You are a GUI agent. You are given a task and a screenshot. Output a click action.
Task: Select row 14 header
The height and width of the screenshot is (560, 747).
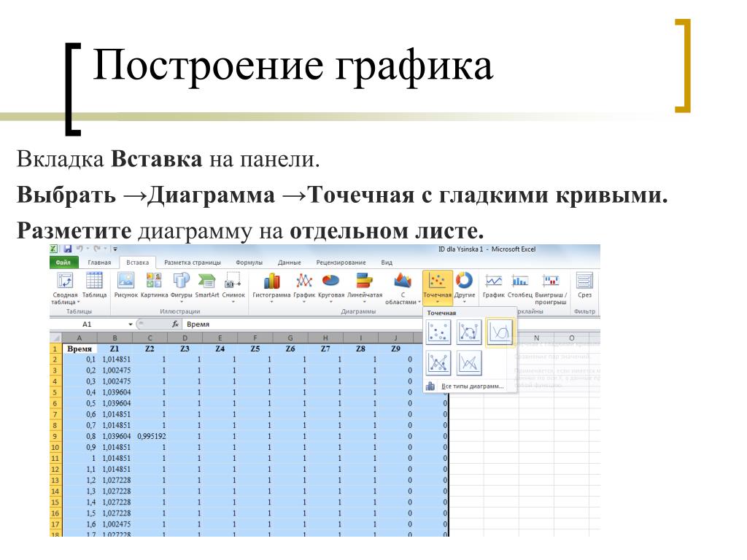tap(55, 491)
